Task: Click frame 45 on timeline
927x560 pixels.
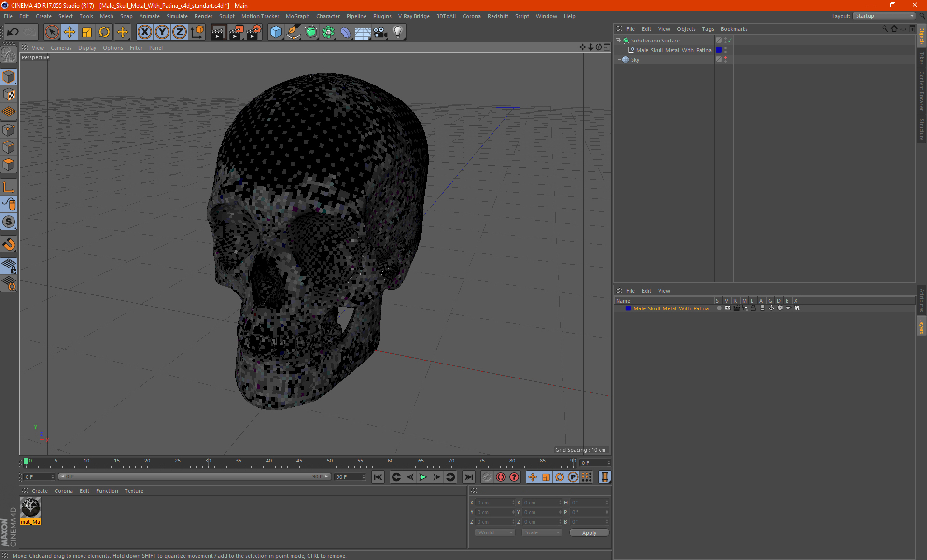Action: coord(299,462)
